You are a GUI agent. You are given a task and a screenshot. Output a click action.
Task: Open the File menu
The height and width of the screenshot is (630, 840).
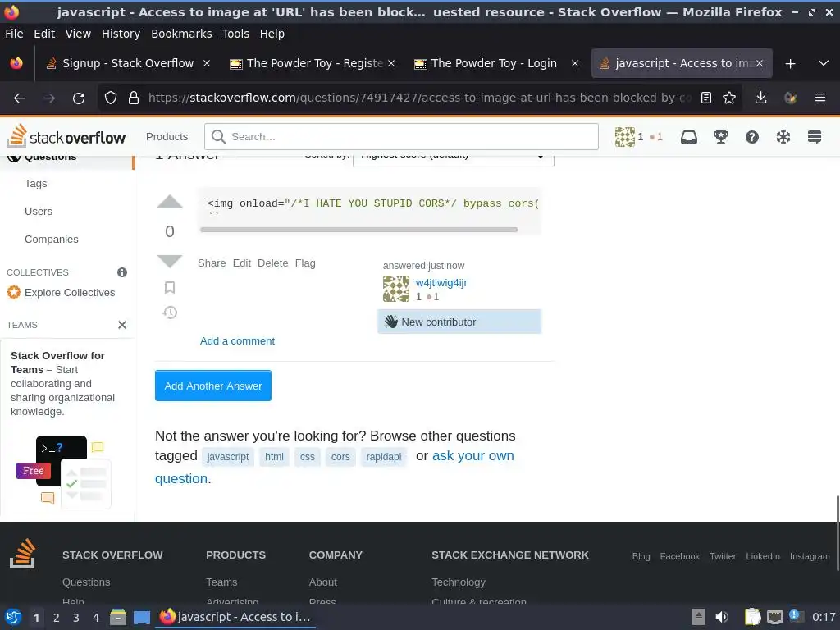[x=14, y=34]
